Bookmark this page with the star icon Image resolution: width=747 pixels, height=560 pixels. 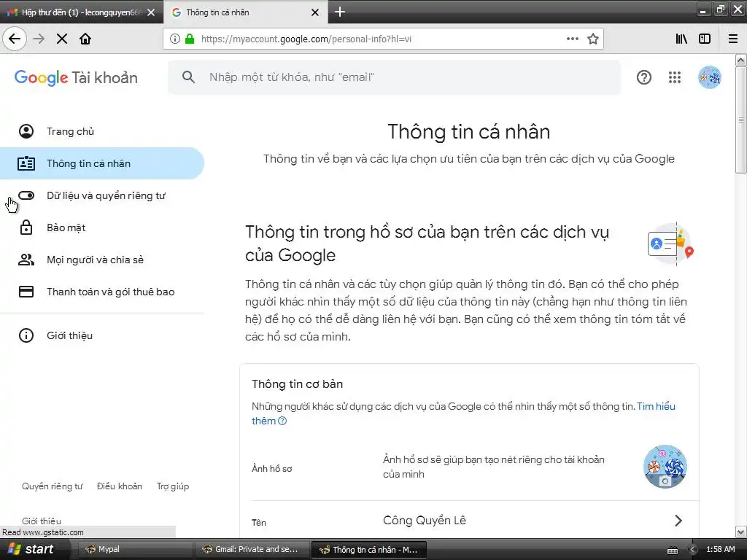[x=592, y=39]
